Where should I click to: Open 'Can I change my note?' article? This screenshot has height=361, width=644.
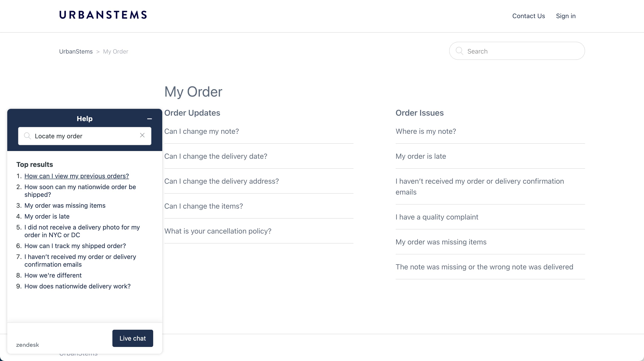pyautogui.click(x=201, y=131)
